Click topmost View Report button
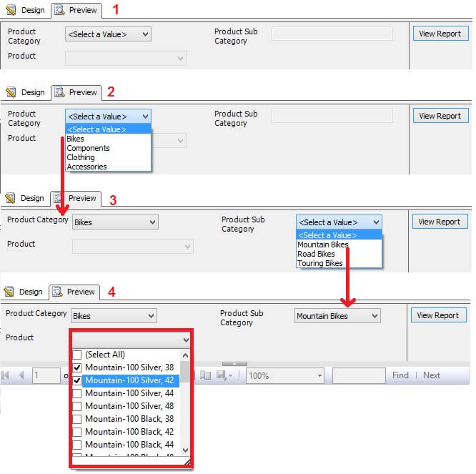The height and width of the screenshot is (474, 476). click(440, 34)
